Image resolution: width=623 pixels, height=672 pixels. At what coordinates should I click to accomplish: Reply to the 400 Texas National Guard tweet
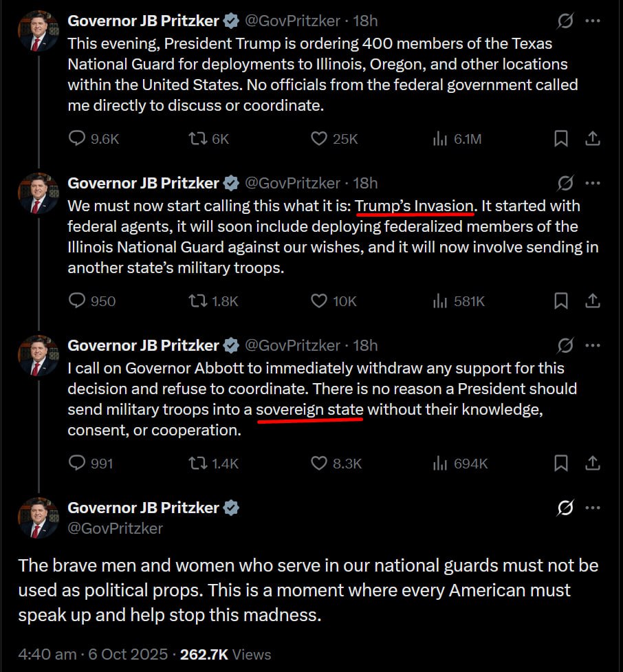coord(78,139)
